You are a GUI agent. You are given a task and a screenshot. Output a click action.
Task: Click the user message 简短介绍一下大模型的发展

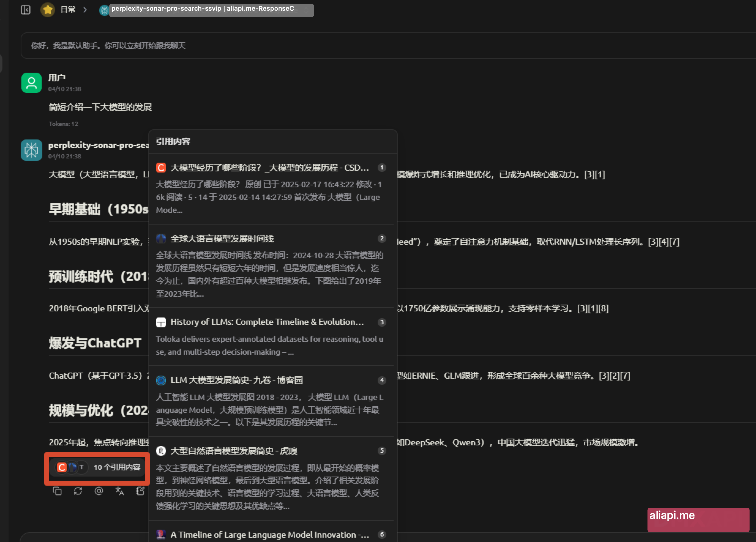tap(100, 107)
